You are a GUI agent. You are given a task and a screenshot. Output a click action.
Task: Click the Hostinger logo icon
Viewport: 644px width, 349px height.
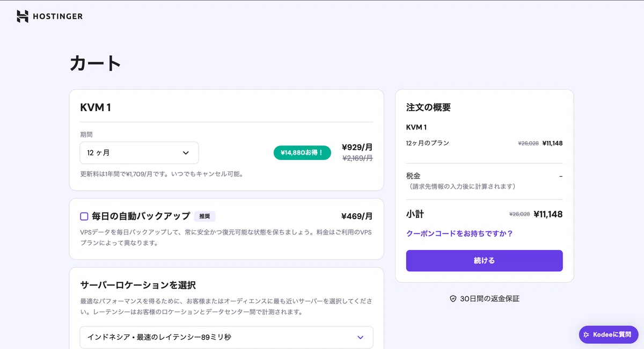pos(23,16)
